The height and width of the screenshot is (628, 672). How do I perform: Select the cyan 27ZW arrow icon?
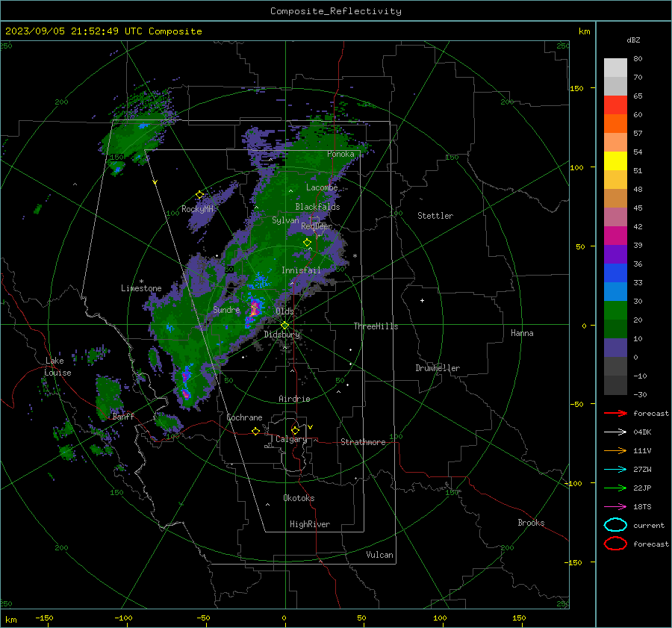615,470
